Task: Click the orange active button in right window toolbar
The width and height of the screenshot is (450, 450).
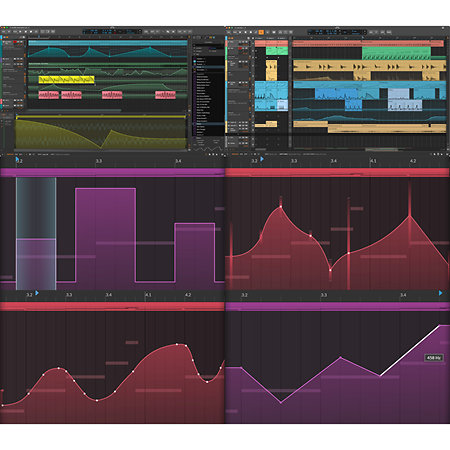Action: (x=261, y=32)
